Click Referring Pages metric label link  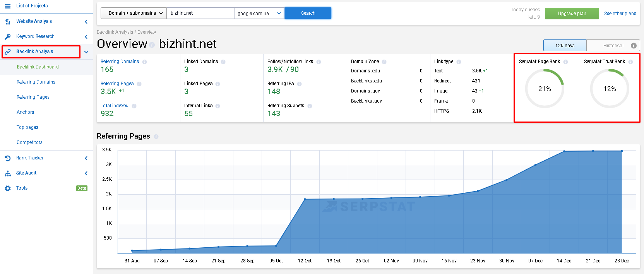tap(117, 84)
